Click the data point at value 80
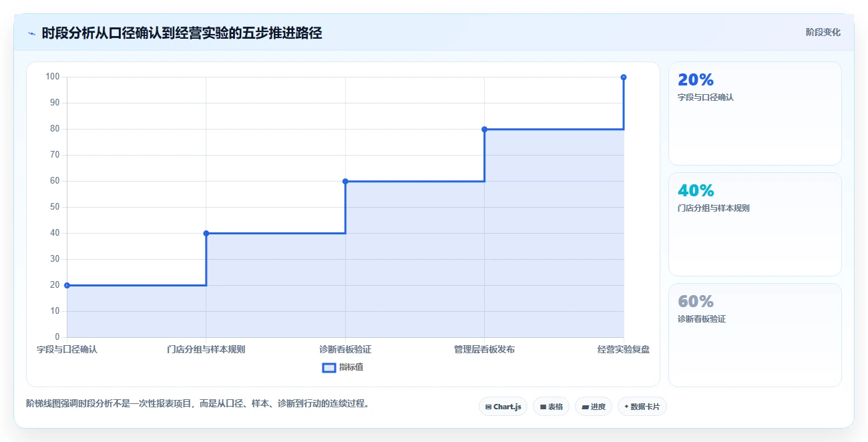The width and height of the screenshot is (868, 442). point(485,129)
